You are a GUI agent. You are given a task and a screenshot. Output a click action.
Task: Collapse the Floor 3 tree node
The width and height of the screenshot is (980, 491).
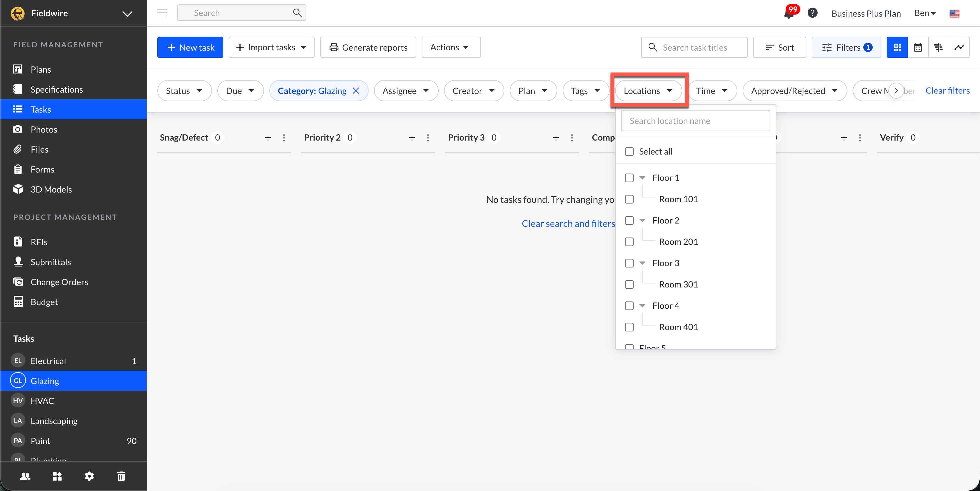(x=642, y=263)
